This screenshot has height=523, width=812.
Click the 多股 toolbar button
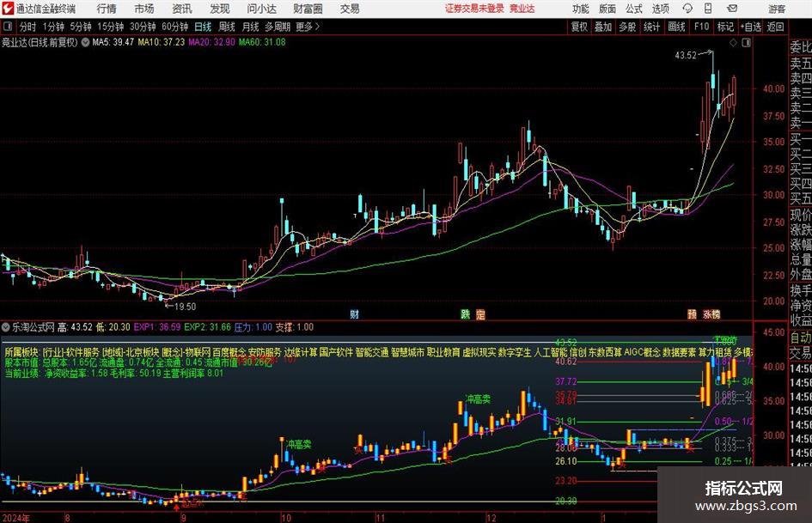point(627,27)
